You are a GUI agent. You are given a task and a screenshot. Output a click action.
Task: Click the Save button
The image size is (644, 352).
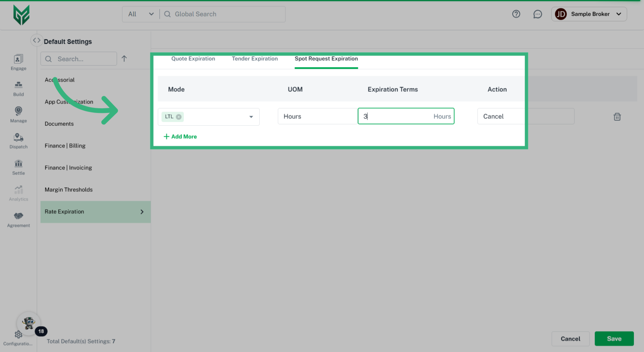click(x=614, y=339)
